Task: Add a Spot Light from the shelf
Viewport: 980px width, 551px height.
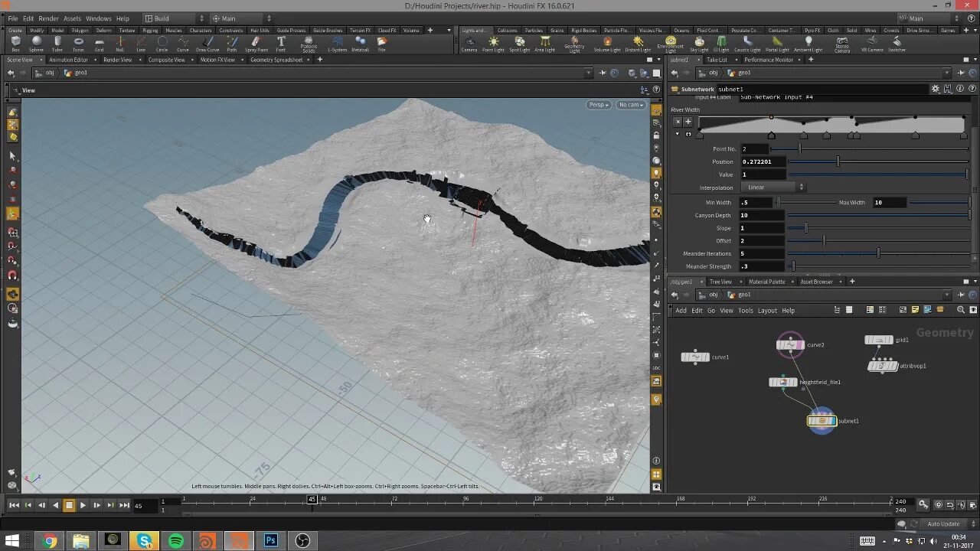Action: [x=519, y=44]
